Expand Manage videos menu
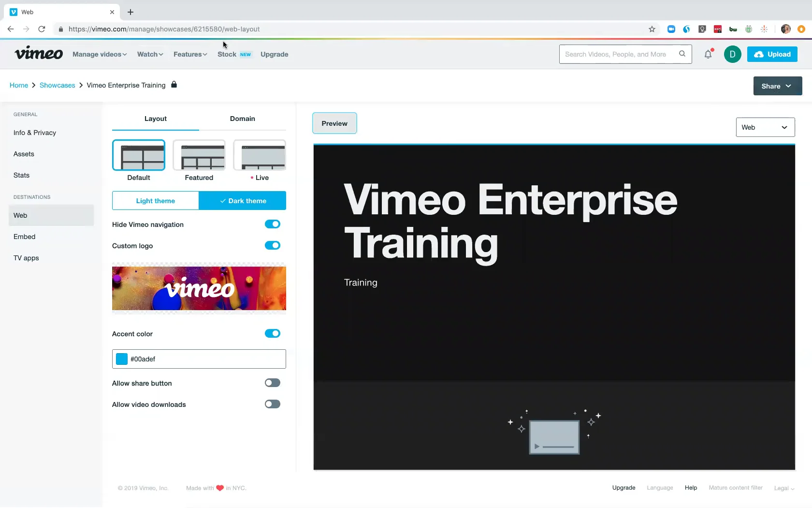Screen dimensions: 812x508 (100, 54)
